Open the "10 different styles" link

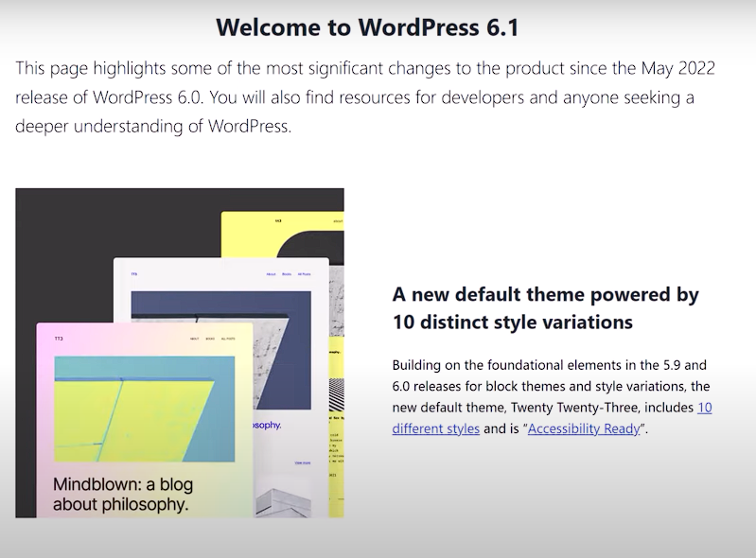point(436,427)
